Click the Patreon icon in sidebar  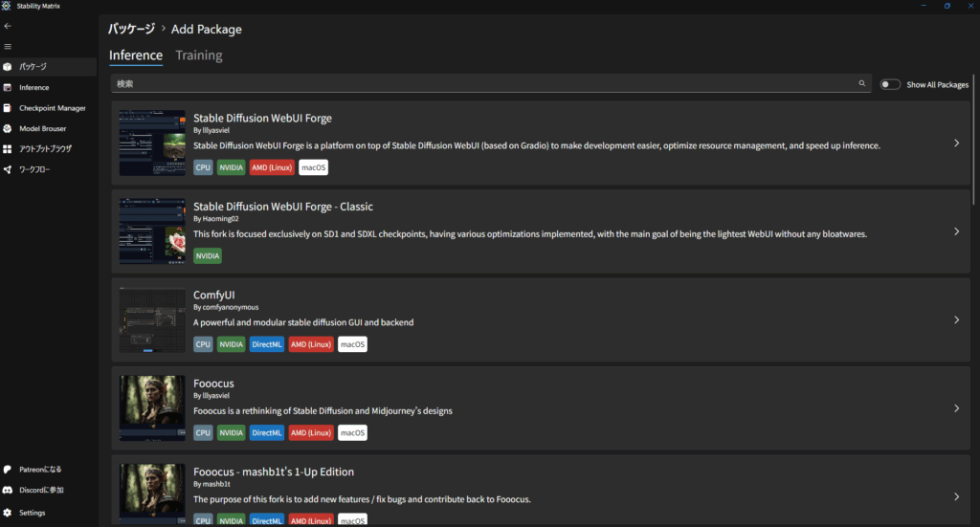8,470
